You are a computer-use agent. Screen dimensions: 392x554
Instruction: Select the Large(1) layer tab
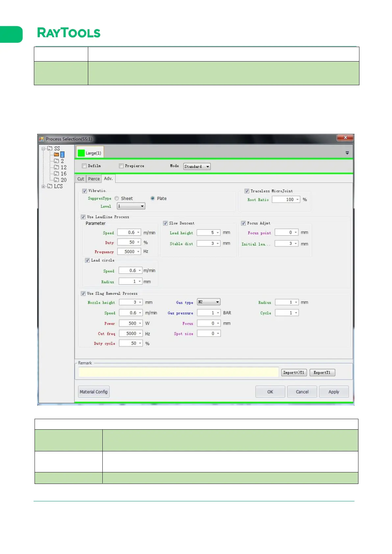(x=90, y=153)
